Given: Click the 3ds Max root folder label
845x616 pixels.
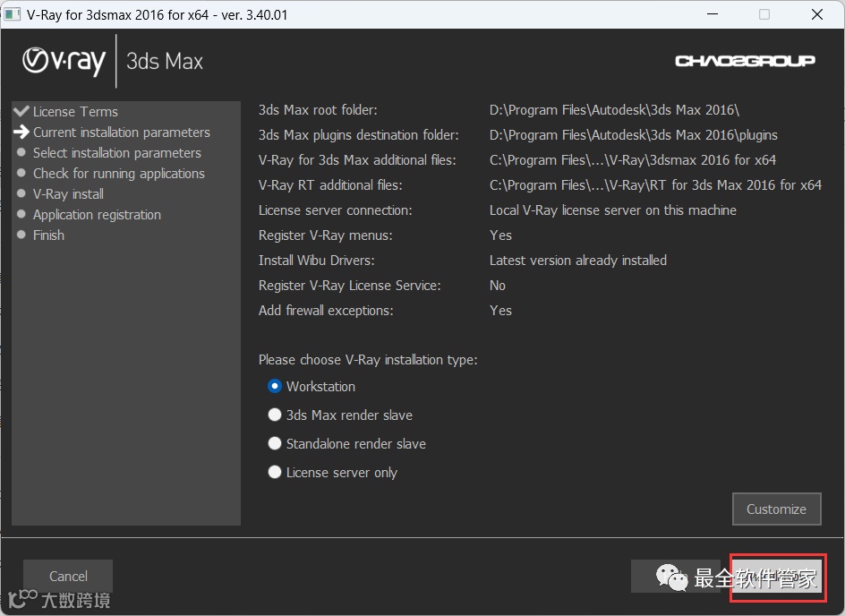Looking at the screenshot, I should click(x=318, y=110).
